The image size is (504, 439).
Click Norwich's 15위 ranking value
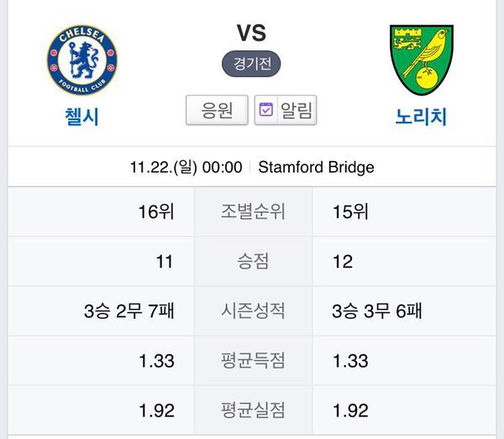351,212
